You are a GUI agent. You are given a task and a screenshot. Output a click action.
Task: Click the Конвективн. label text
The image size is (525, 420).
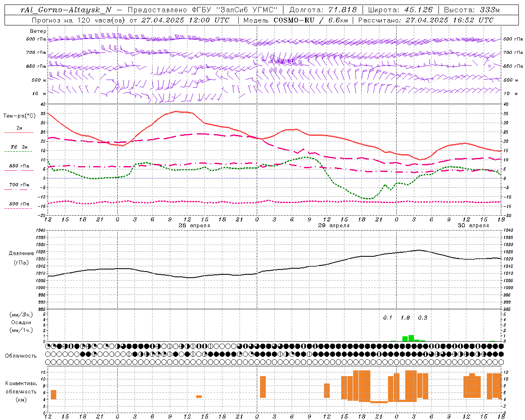pos(21,383)
